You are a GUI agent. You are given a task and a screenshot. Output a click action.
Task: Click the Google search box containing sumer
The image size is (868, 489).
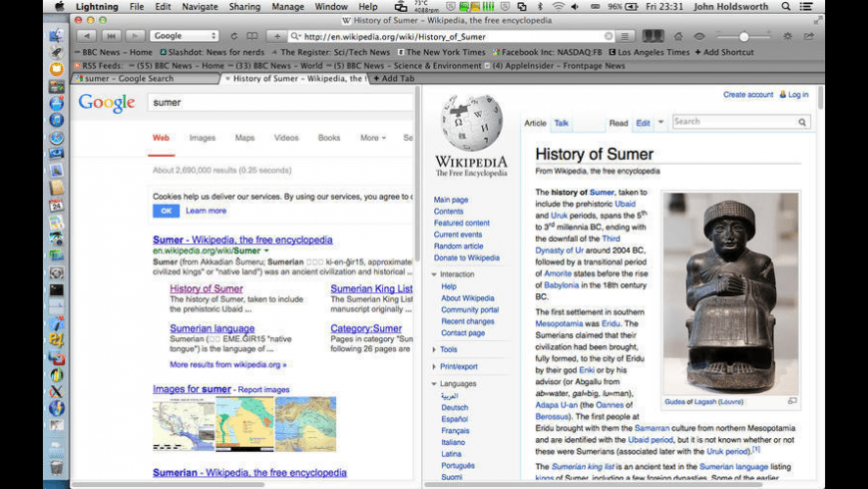(279, 103)
